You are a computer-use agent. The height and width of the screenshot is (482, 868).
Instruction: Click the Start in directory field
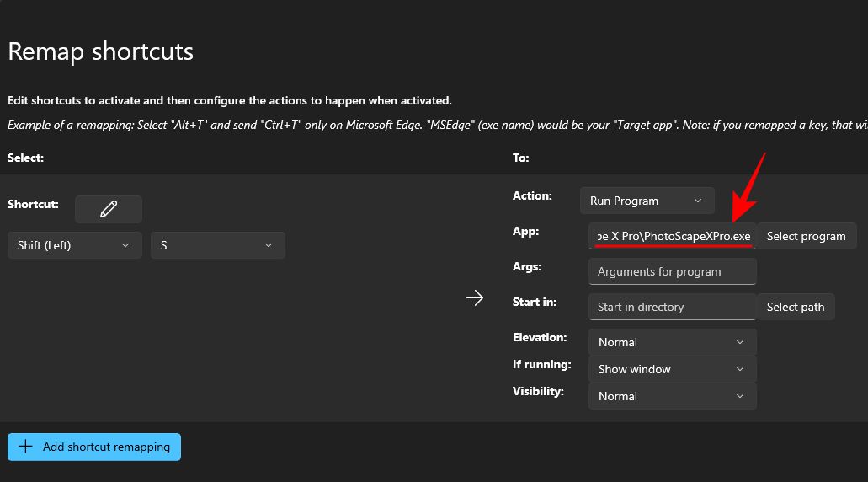point(672,307)
